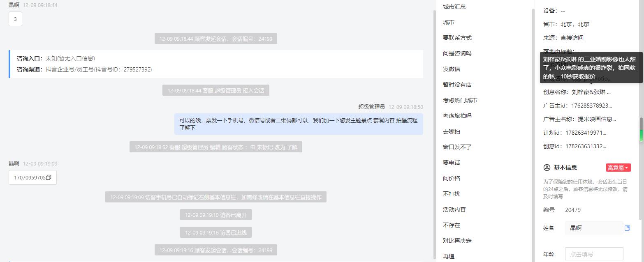Image resolution: width=644 pixels, height=262 pixels.
Task: Copy the customer name 晶啊 icon
Action: coord(627,228)
